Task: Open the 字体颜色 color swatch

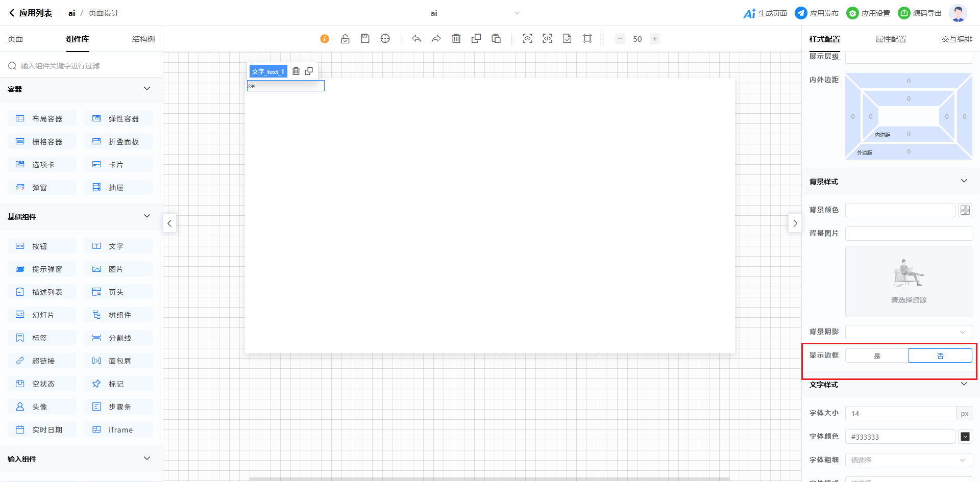Action: [965, 437]
